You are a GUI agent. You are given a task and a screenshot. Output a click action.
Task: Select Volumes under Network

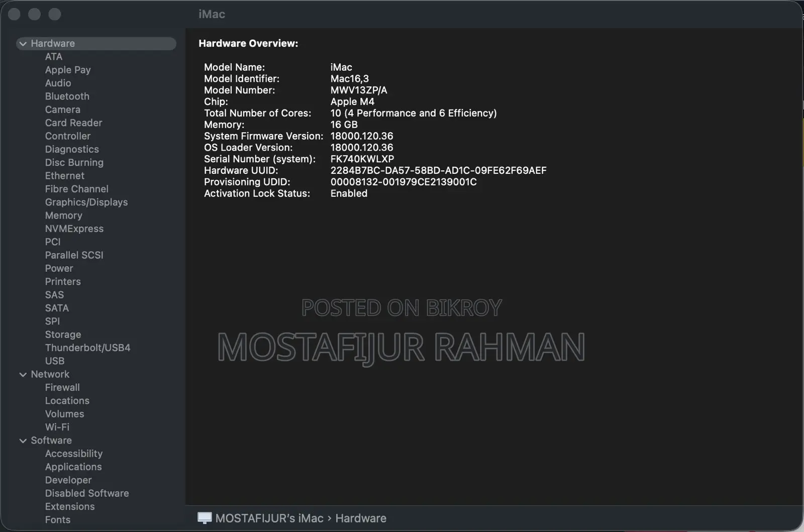click(x=64, y=414)
